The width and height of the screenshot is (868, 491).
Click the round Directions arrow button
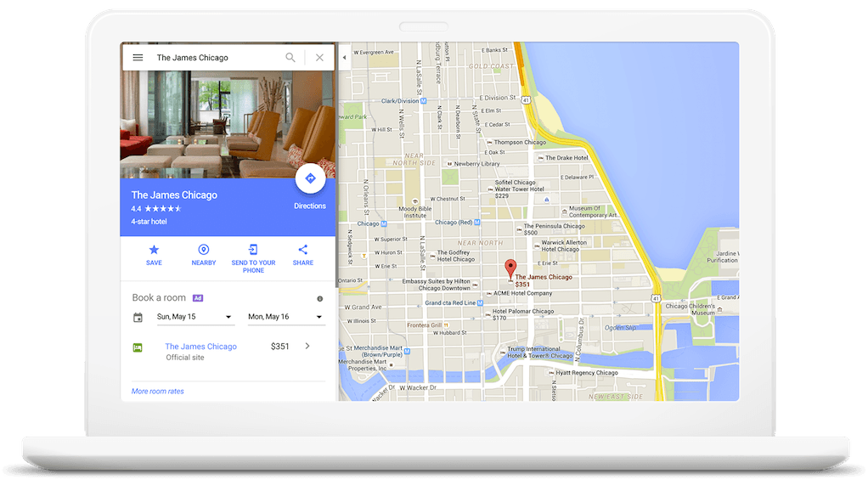pos(310,178)
